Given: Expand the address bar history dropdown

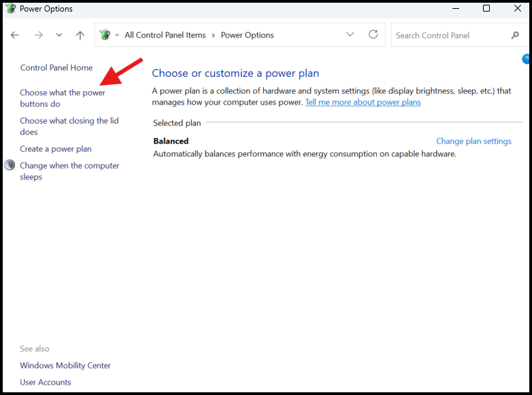Looking at the screenshot, I should tap(350, 35).
